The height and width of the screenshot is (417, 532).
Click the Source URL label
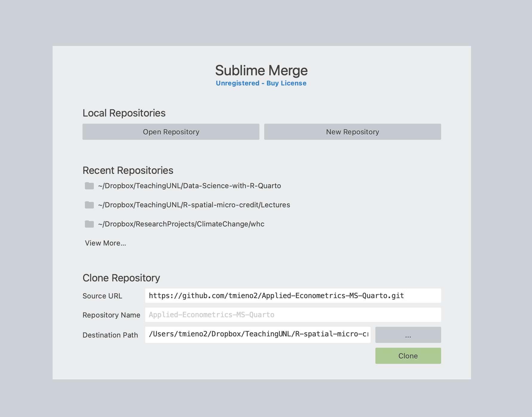pyautogui.click(x=102, y=296)
